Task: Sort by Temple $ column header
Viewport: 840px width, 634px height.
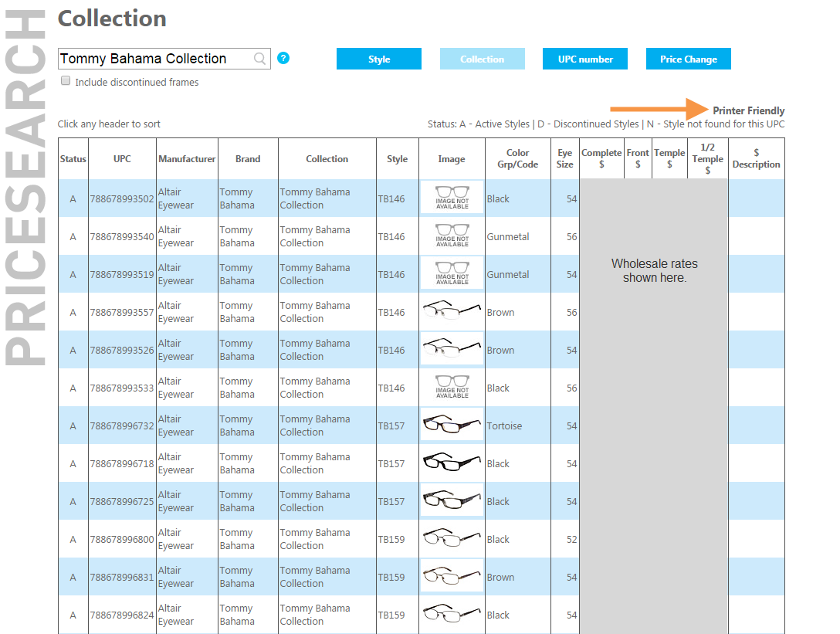Action: coord(669,158)
